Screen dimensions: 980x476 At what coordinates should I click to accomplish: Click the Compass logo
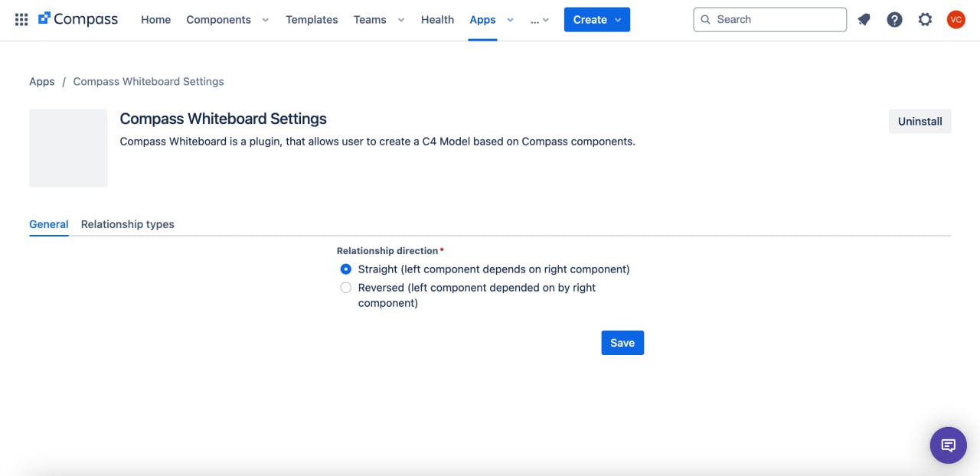(78, 20)
